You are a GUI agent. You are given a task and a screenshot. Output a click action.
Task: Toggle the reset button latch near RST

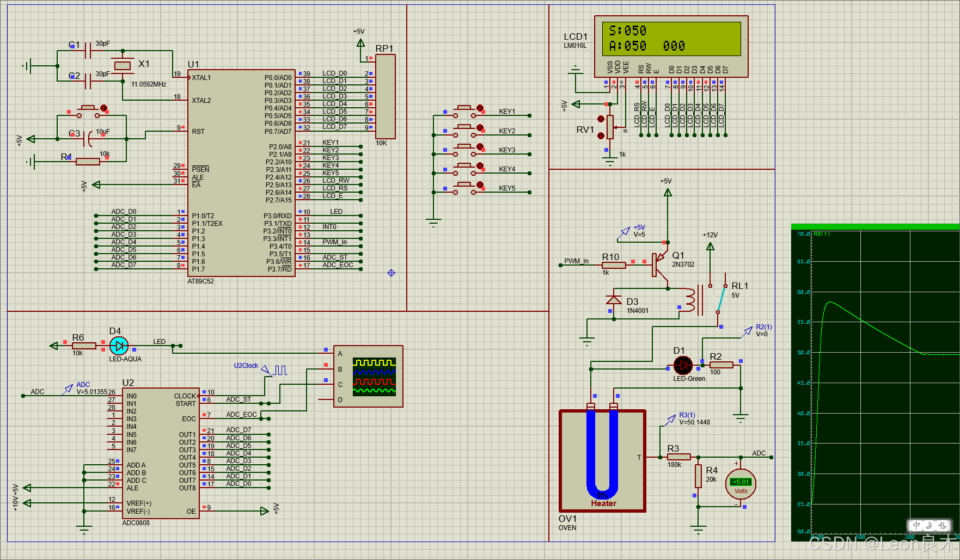point(103,108)
